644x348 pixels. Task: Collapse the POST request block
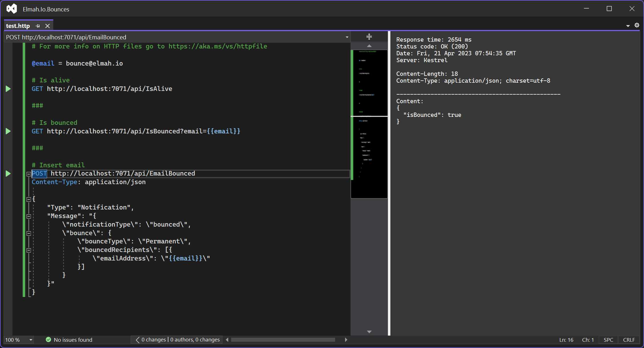(29, 174)
